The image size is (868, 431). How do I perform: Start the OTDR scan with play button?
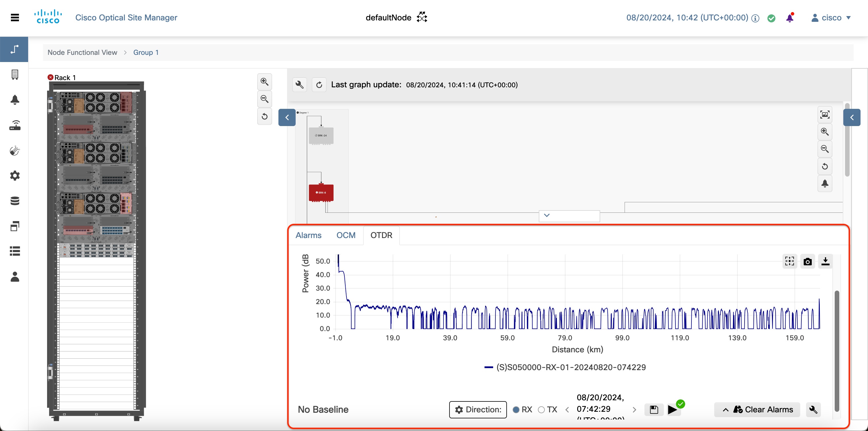[x=673, y=410]
